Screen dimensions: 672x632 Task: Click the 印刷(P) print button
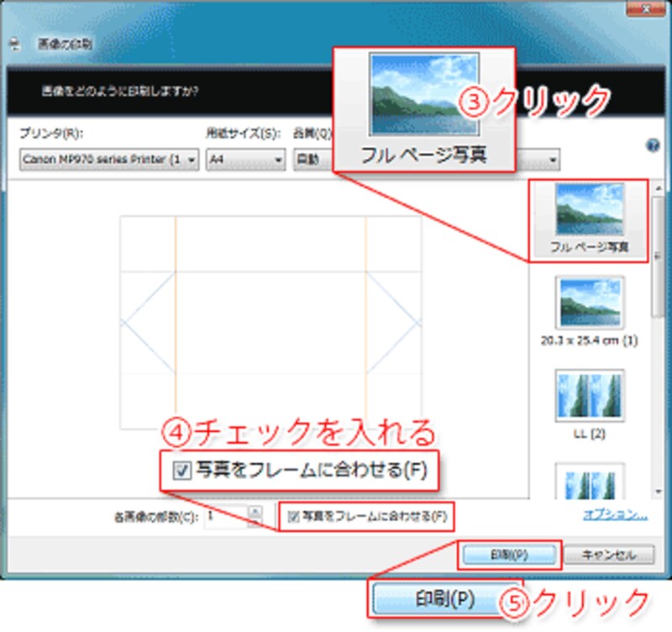[509, 555]
